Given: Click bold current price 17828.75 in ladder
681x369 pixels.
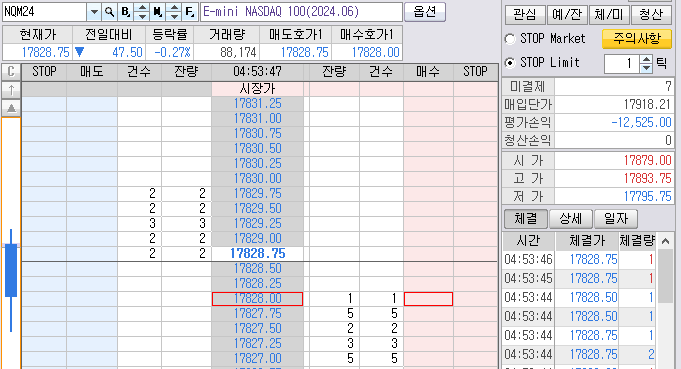Looking at the screenshot, I should (258, 254).
